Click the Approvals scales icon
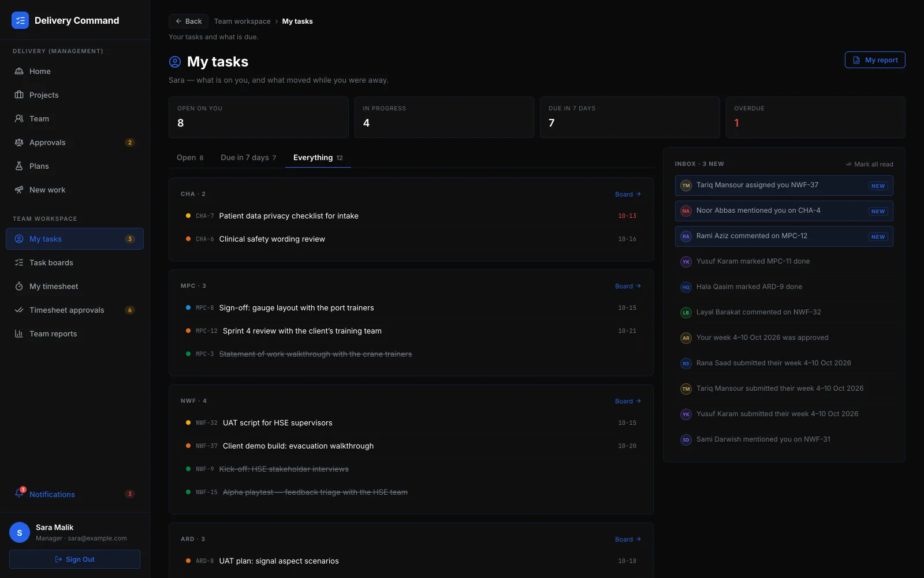924x578 pixels. 19,142
